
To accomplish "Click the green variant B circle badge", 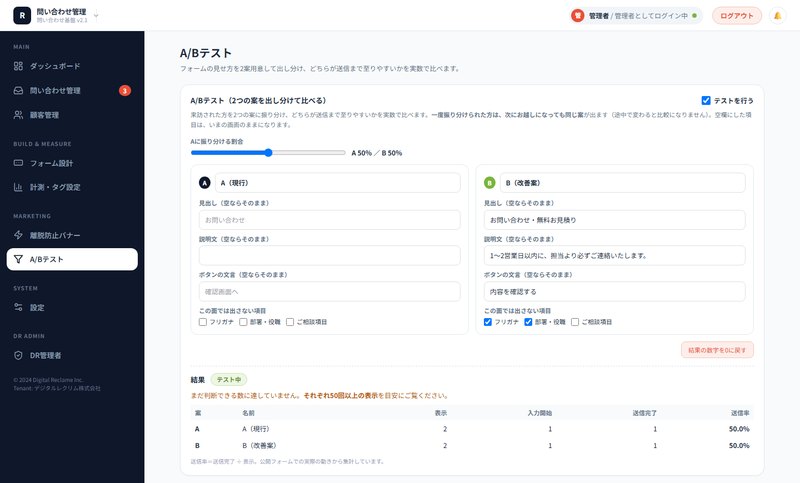I will [x=489, y=183].
